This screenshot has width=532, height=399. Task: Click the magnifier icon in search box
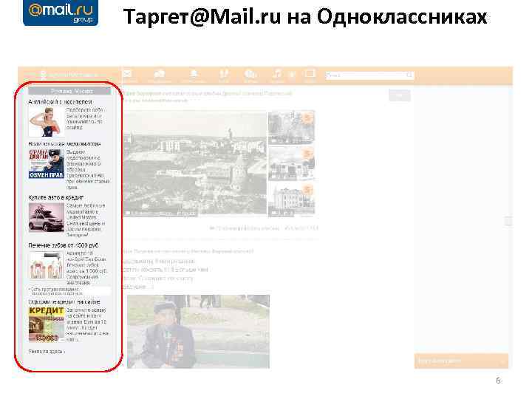[x=409, y=75]
